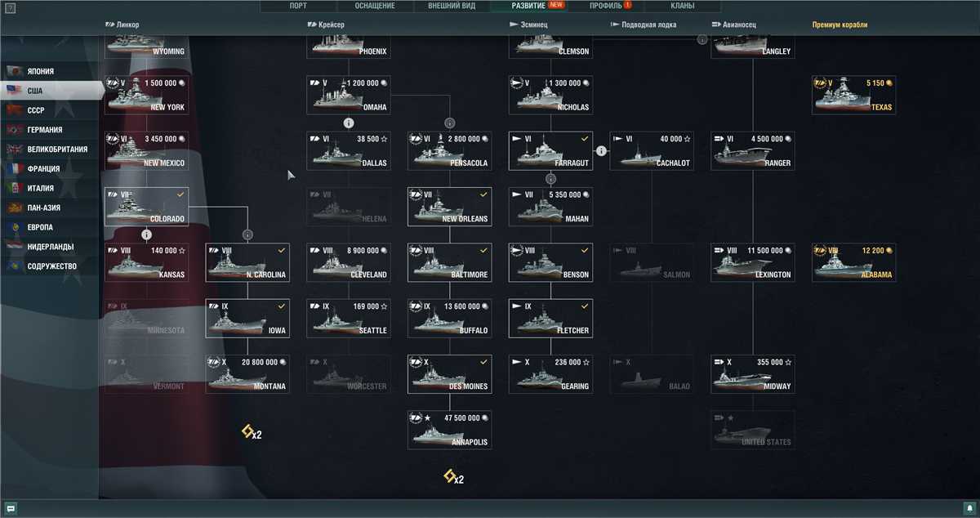Select destroyer Benson
This screenshot has width=980, height=518.
coord(551,262)
